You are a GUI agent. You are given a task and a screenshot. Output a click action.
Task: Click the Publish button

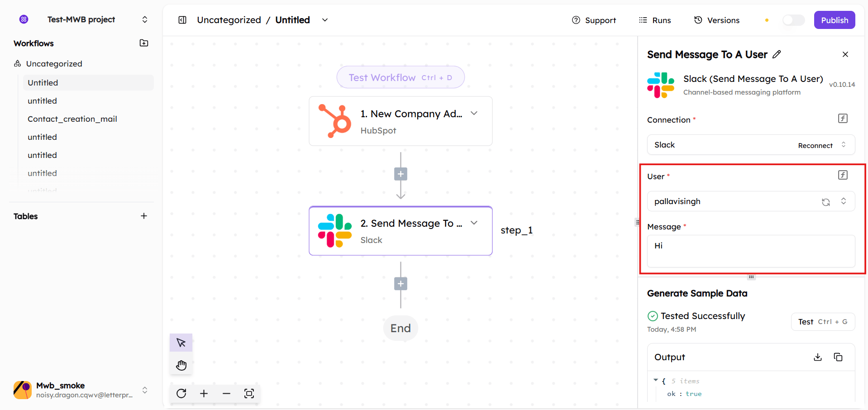(x=834, y=20)
